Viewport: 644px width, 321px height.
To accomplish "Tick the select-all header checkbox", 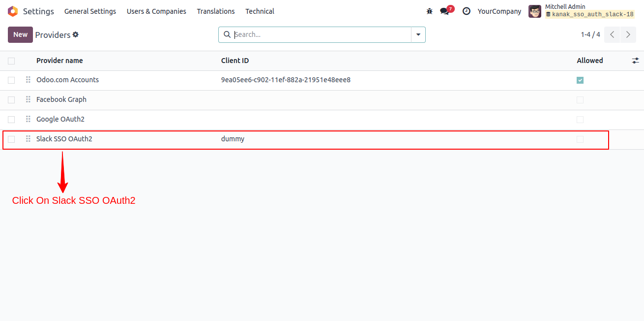I will pos(11,61).
